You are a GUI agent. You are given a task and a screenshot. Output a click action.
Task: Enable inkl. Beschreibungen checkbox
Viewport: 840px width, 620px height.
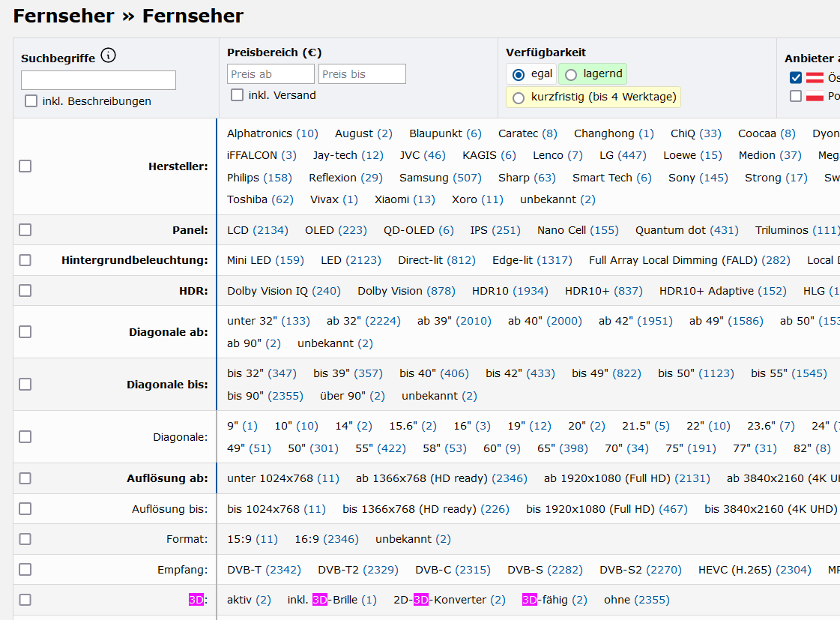pos(31,100)
